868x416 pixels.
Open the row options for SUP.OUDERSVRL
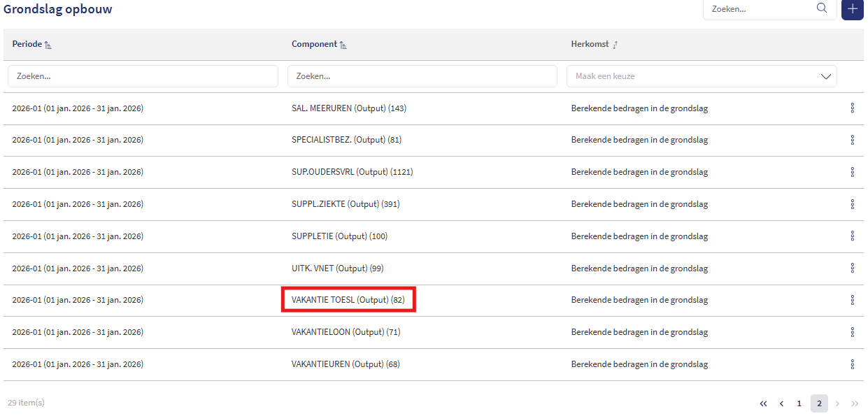coord(852,172)
